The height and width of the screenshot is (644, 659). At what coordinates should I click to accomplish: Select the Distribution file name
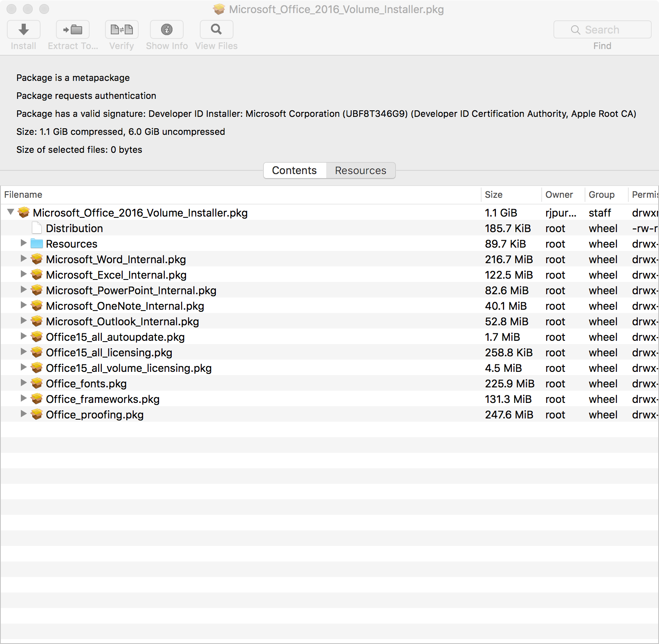(x=74, y=228)
